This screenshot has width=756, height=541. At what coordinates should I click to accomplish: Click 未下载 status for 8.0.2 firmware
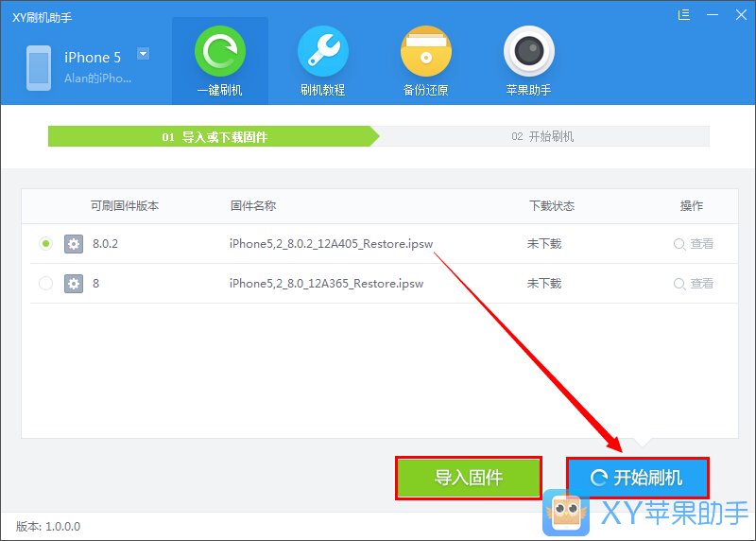tap(544, 244)
